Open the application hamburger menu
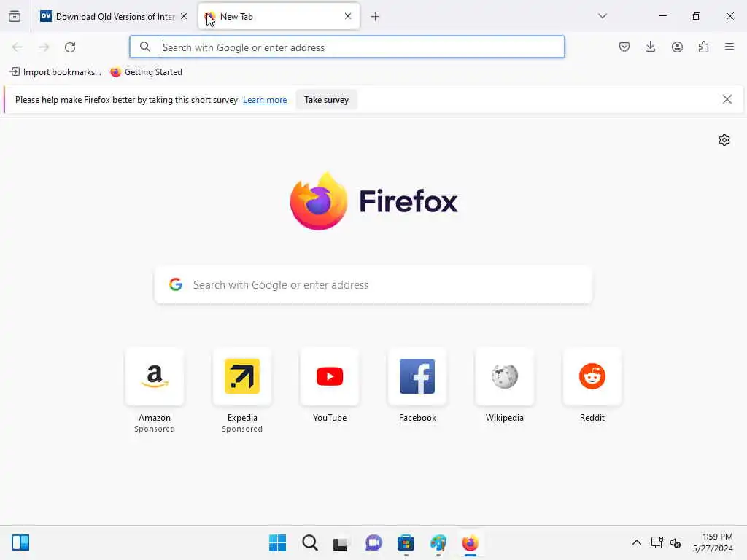The width and height of the screenshot is (747, 560). click(x=729, y=47)
